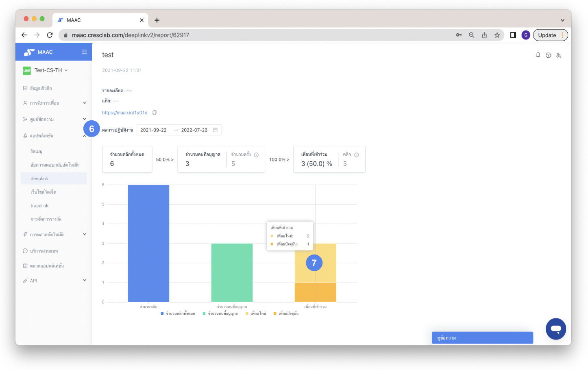Collapse sidebar with the hamburger menu icon
The width and height of the screenshot is (588, 370).
84,52
